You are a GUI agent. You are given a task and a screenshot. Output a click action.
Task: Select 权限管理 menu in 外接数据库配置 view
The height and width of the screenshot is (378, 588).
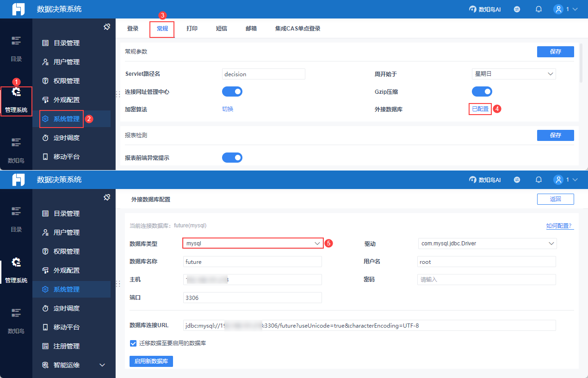71,251
